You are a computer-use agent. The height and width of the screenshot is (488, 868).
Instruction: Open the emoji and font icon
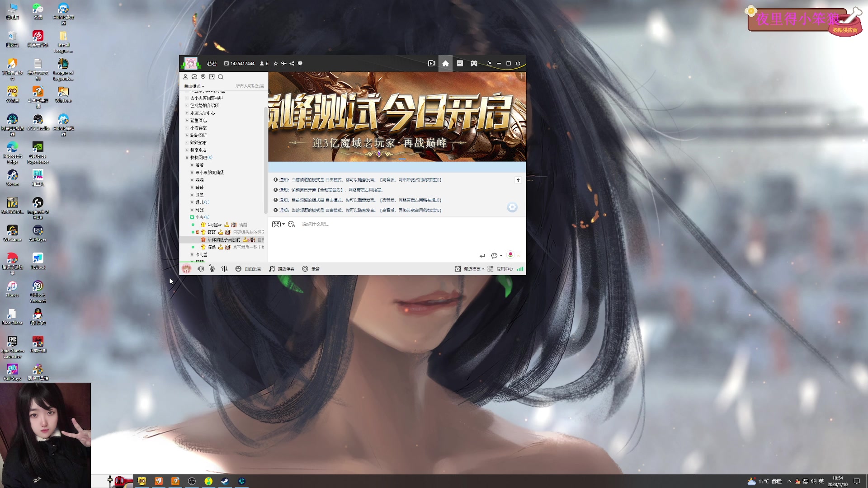click(x=292, y=224)
